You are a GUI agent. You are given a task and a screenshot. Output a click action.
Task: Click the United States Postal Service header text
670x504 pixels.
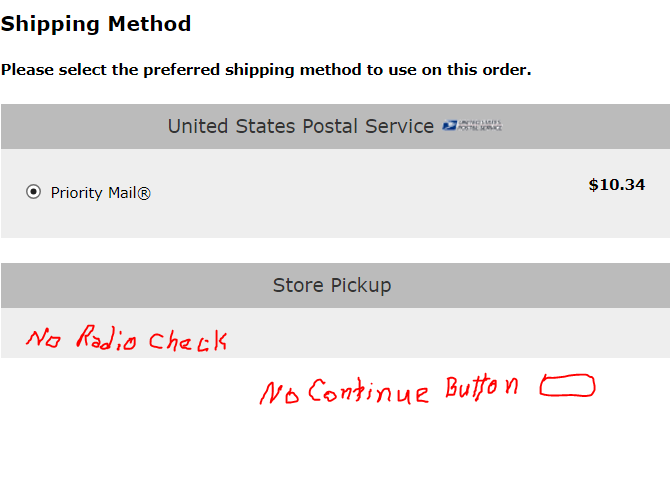pyautogui.click(x=301, y=126)
